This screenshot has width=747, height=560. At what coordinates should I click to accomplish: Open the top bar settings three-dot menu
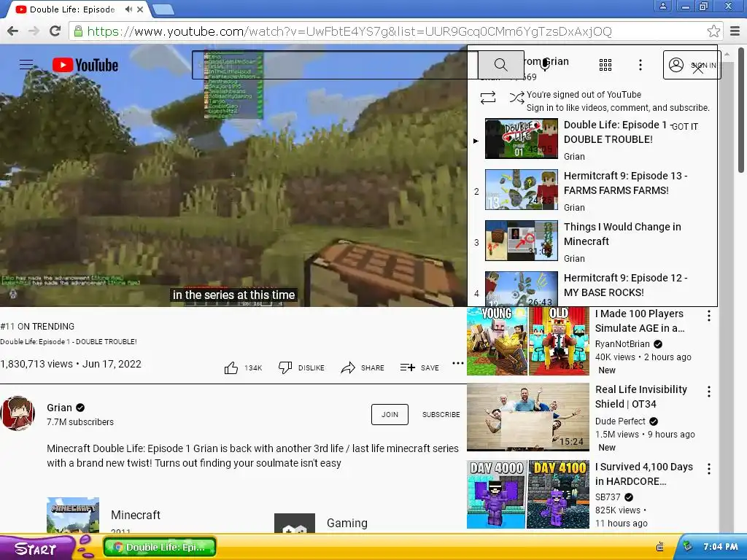point(640,65)
